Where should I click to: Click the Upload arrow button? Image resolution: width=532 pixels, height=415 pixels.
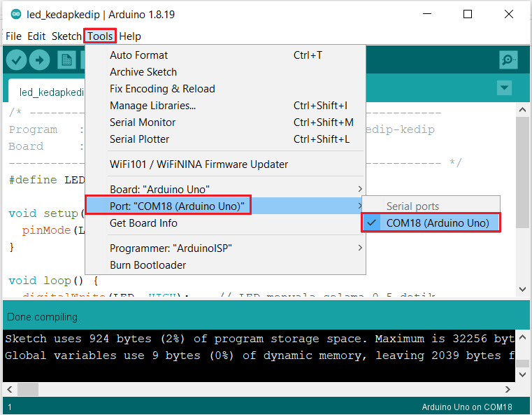pyautogui.click(x=39, y=60)
